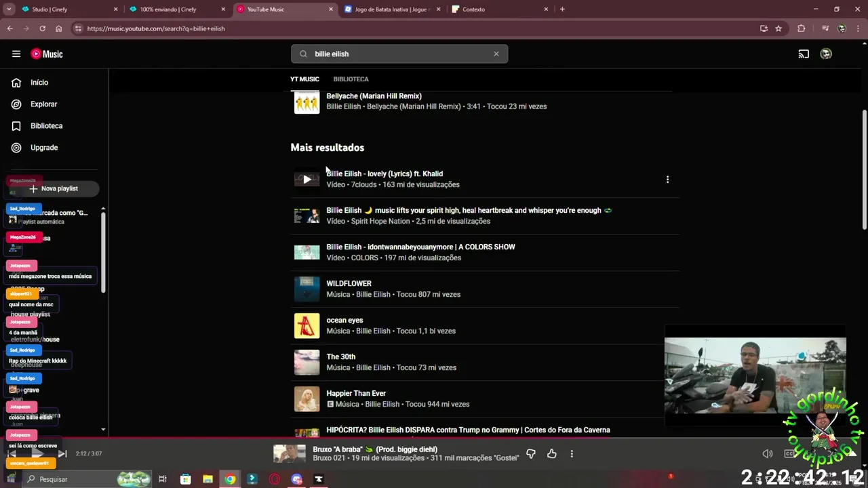Clear the billie eilish search text

point(496,54)
